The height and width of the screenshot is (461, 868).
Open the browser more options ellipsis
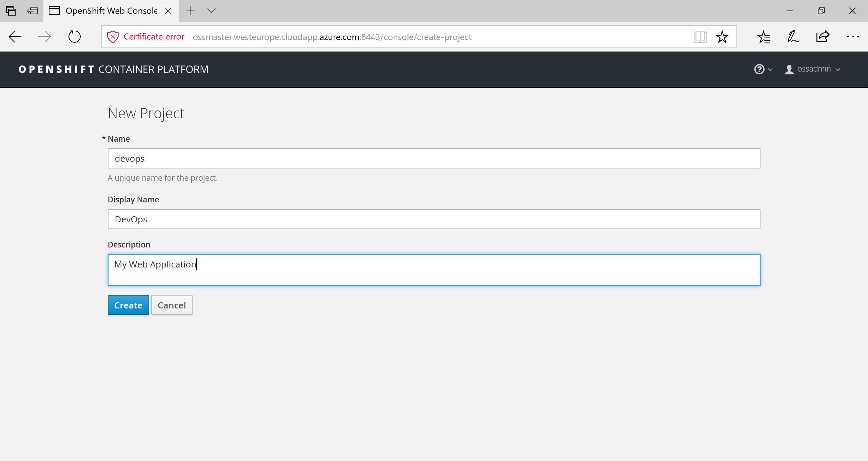click(x=852, y=37)
